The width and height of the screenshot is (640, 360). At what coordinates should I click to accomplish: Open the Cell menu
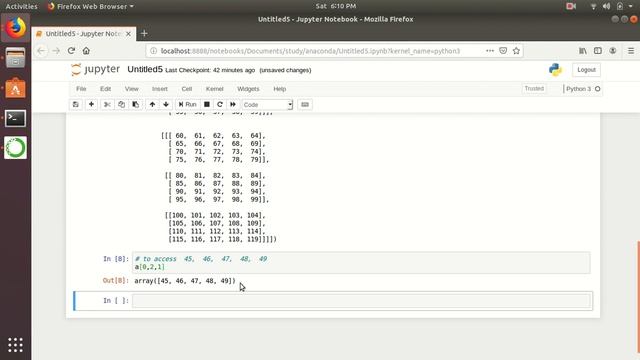187,89
